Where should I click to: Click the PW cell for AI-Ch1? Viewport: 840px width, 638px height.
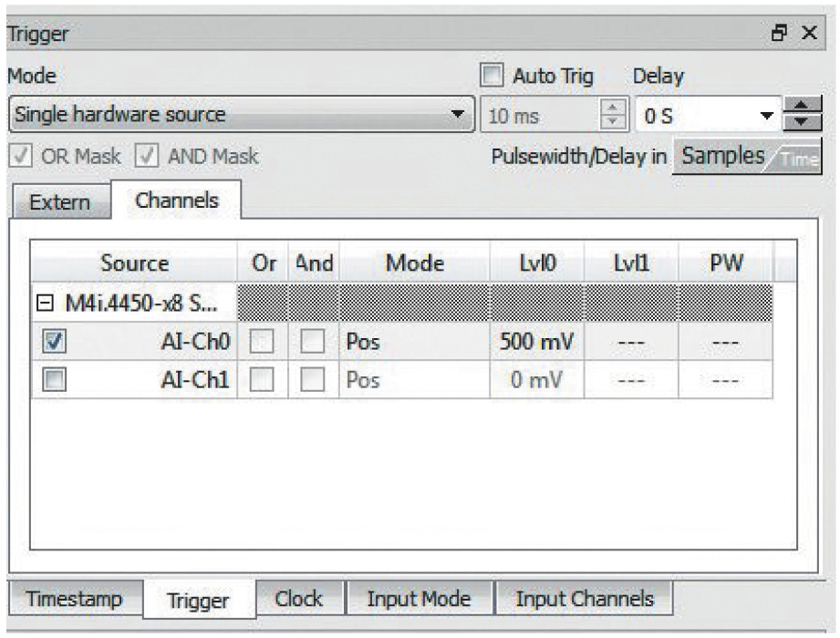coord(726,380)
